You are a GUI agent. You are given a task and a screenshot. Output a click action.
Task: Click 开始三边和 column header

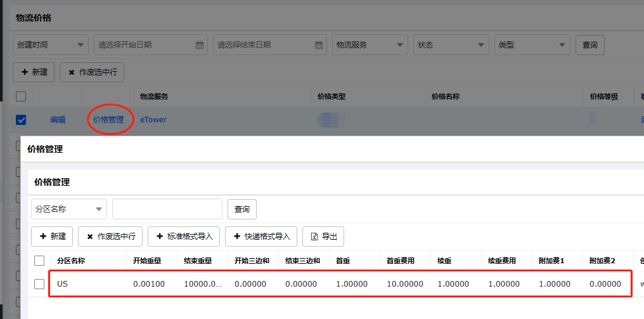[x=252, y=261]
